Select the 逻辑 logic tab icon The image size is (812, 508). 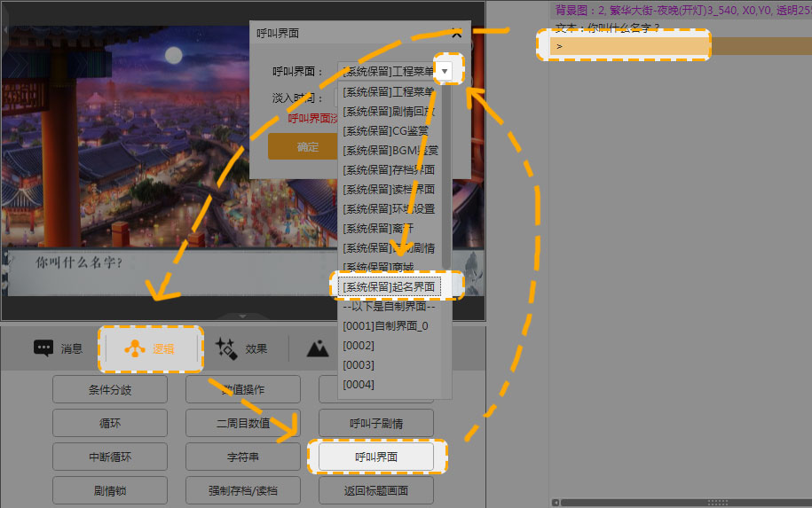coord(151,348)
